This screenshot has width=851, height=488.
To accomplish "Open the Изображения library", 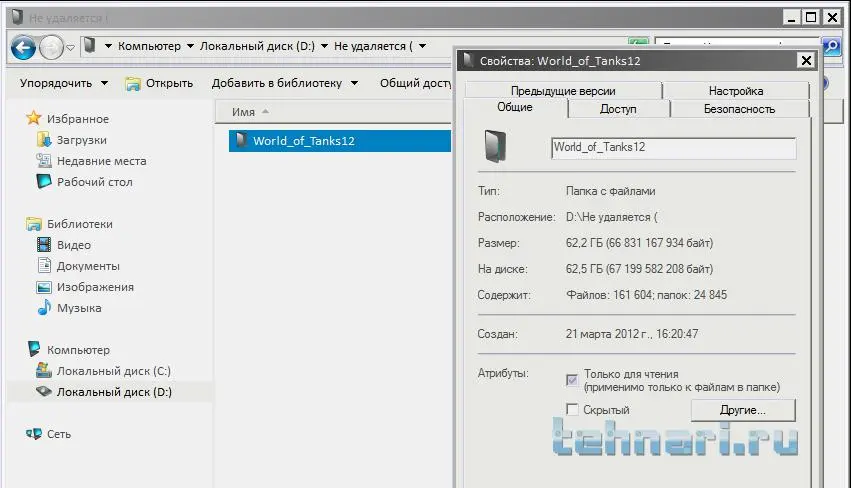I will pos(95,287).
